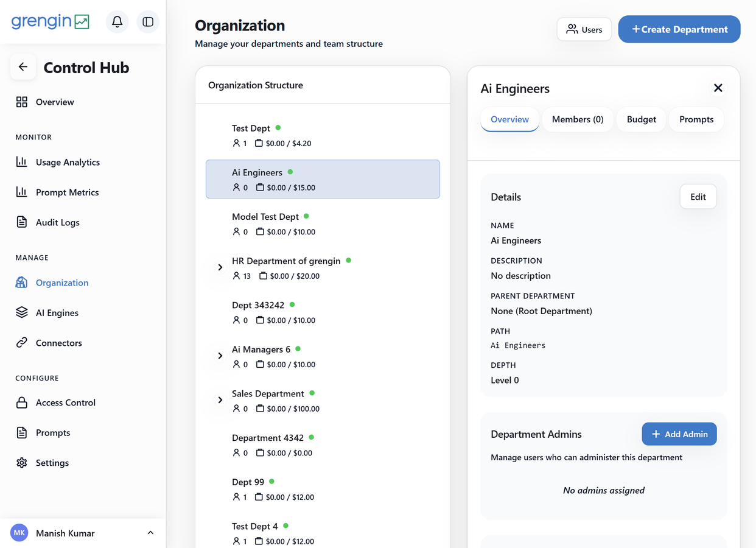Open the notifications bell icon
This screenshot has width=756, height=548.
click(117, 22)
